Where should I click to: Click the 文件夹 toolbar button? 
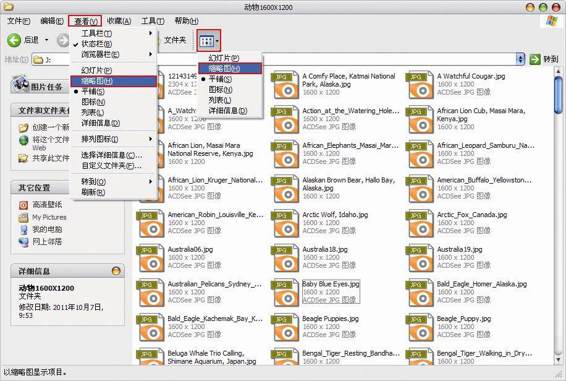tap(175, 40)
